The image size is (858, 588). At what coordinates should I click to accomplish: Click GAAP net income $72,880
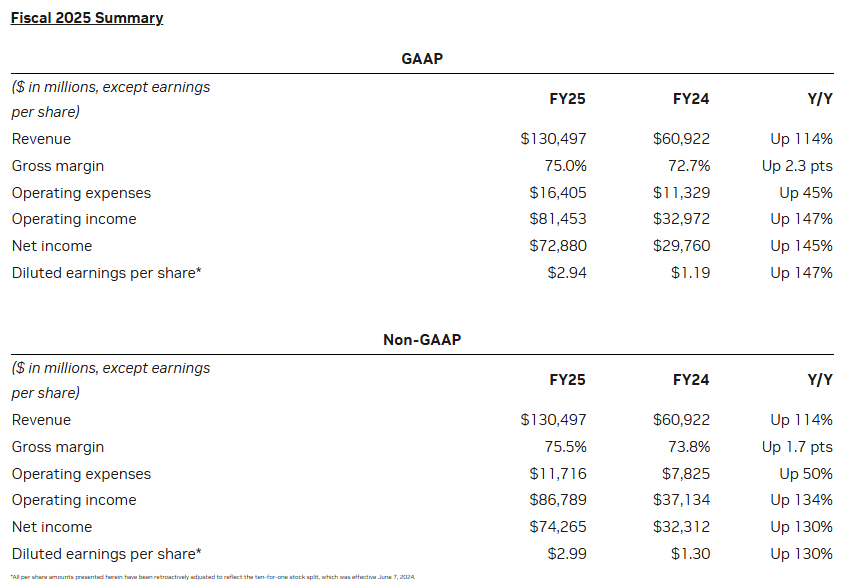pos(558,246)
